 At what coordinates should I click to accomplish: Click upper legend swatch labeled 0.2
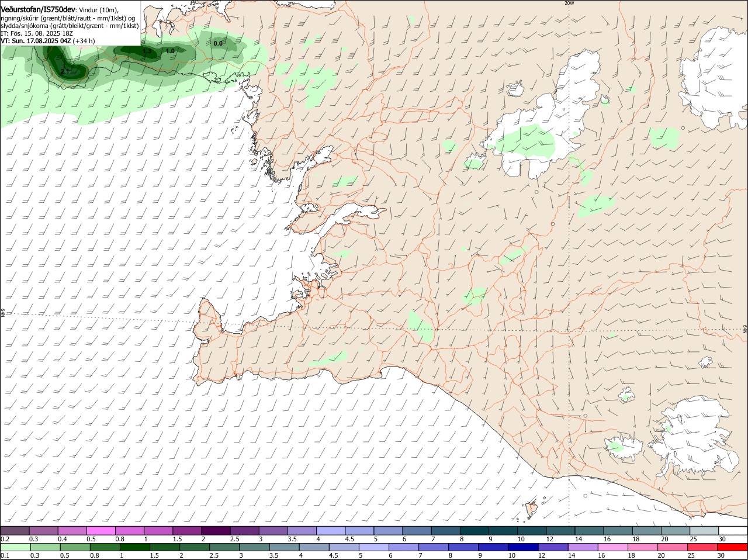(x=15, y=530)
